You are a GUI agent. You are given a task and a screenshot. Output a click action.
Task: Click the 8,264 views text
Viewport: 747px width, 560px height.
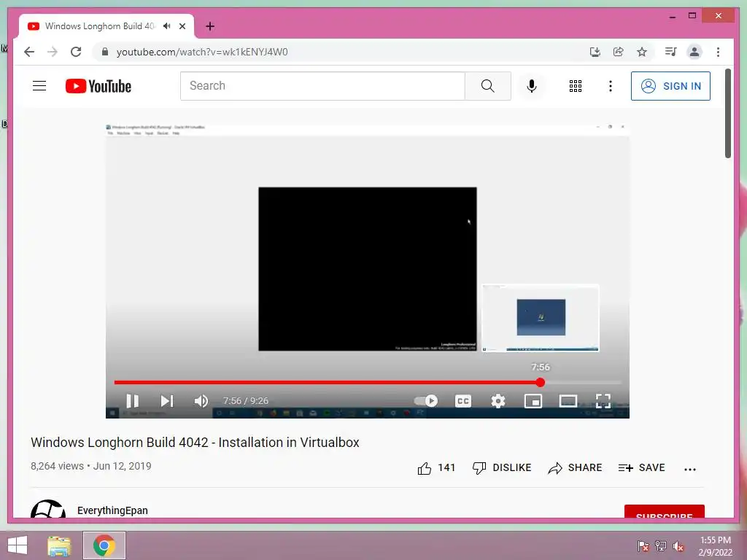click(57, 466)
